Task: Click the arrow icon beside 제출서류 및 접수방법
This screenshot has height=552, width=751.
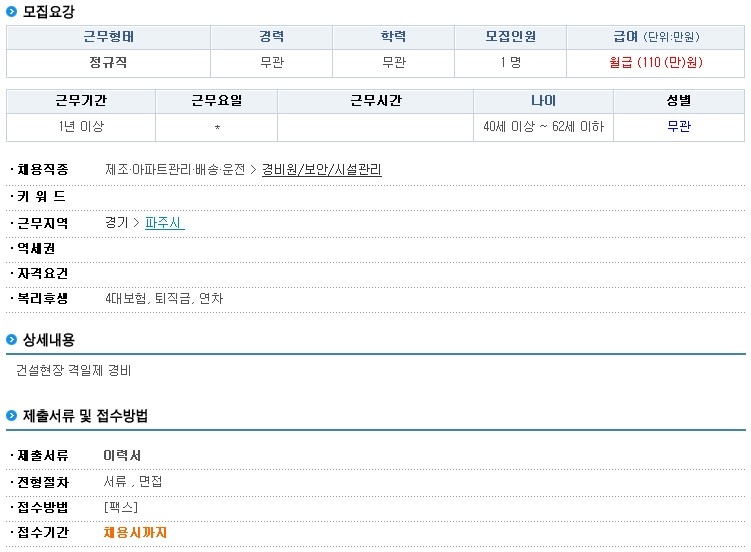Action: (11, 416)
